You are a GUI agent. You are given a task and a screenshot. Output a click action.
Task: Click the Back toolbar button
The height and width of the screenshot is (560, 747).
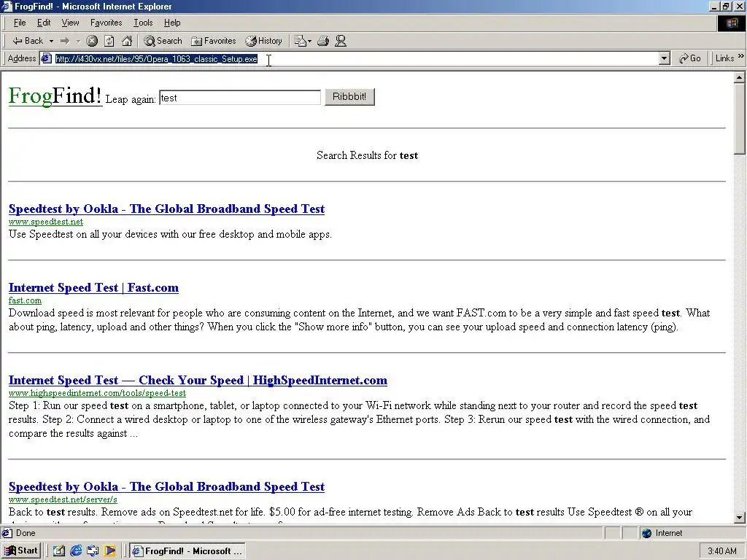tap(28, 41)
